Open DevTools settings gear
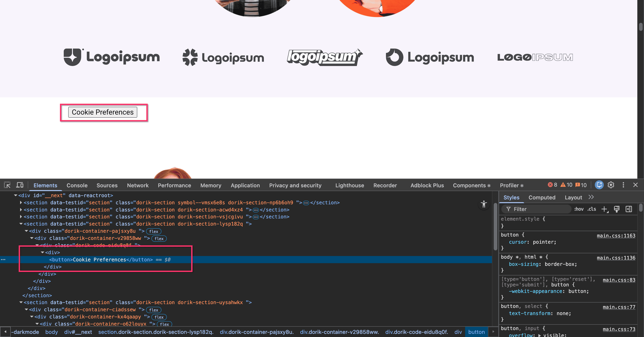The width and height of the screenshot is (644, 337). (611, 185)
